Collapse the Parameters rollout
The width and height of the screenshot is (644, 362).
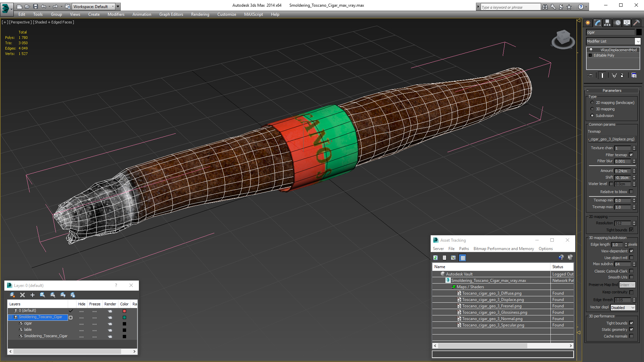click(612, 90)
